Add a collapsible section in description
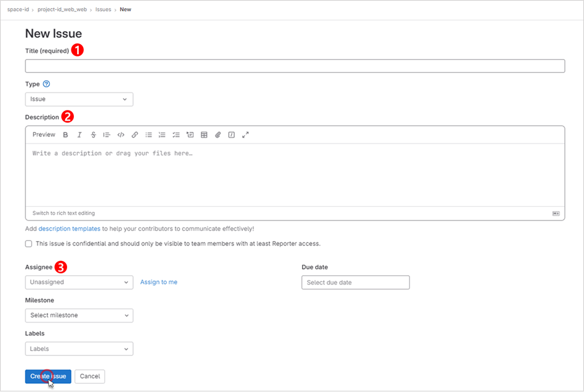The width and height of the screenshot is (584, 392). click(190, 135)
